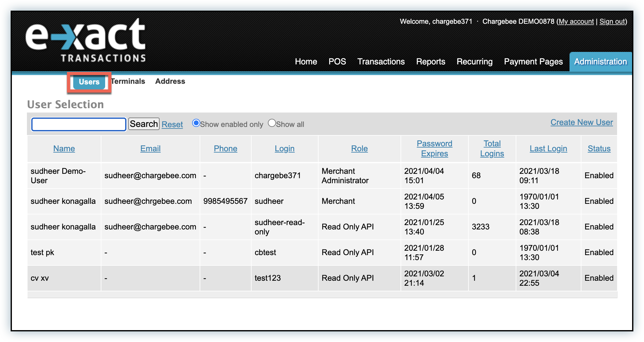Click the Create New User link
644x342 pixels.
(581, 122)
